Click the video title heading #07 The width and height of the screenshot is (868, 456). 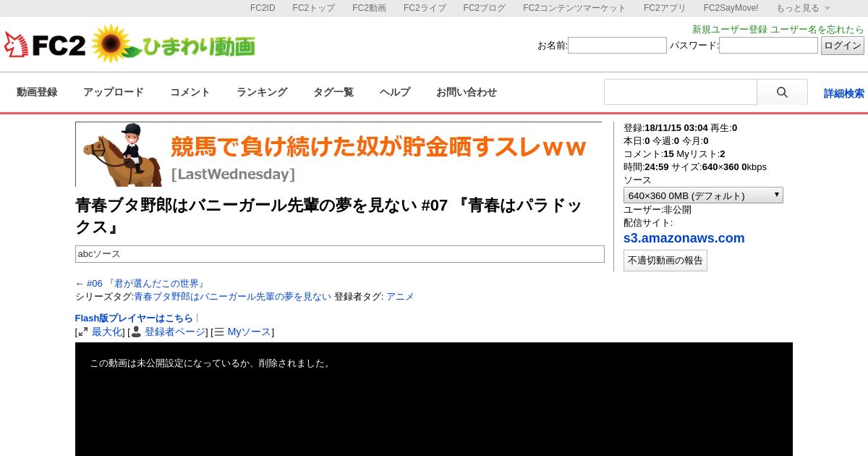click(x=329, y=216)
